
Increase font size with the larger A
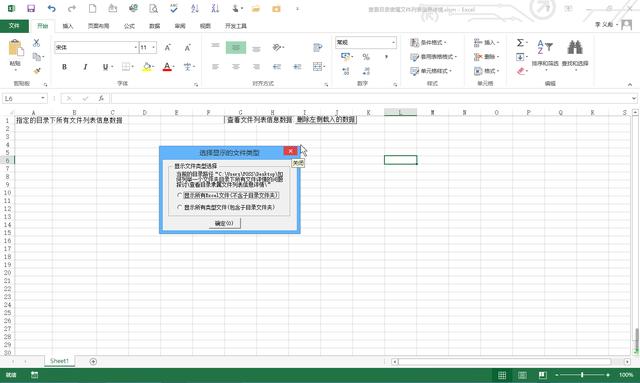click(x=167, y=48)
